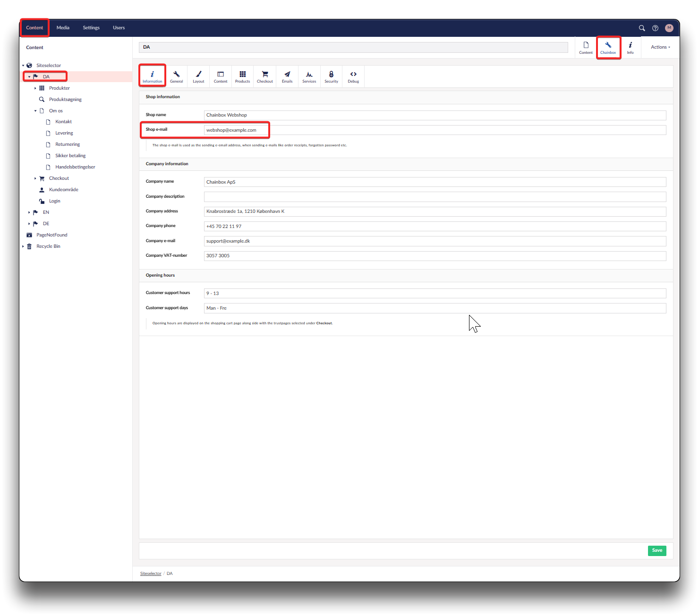Select the Produktsøgning search node
Screen dimensions: 699x616
65,100
